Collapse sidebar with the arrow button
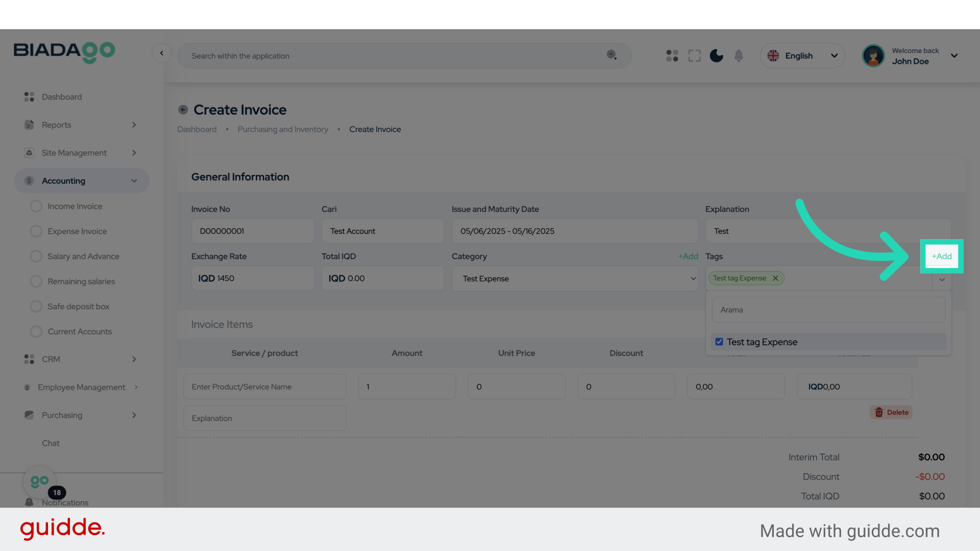The image size is (980, 551). tap(161, 53)
